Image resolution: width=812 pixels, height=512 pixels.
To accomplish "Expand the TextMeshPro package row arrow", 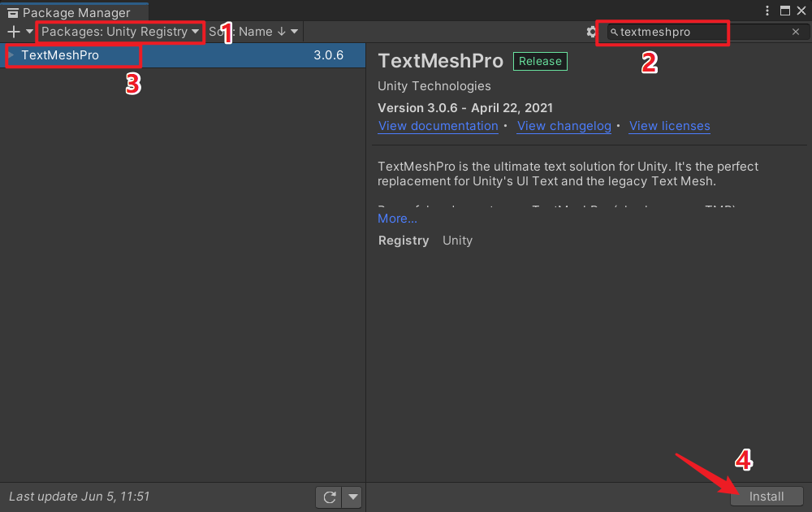I will coord(11,54).
